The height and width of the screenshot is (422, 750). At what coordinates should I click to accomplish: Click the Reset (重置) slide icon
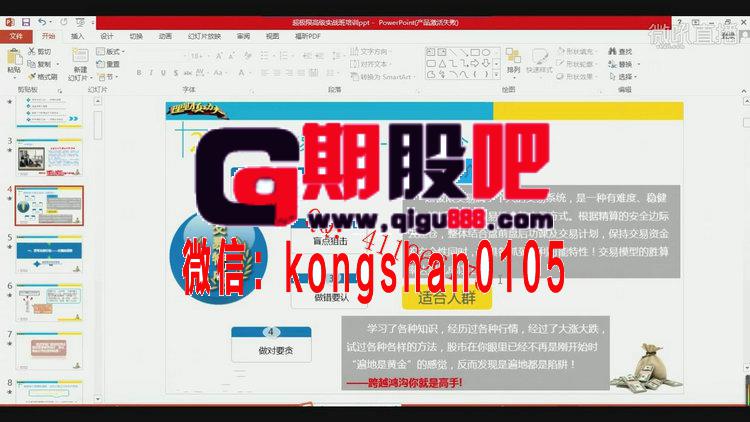(100, 64)
